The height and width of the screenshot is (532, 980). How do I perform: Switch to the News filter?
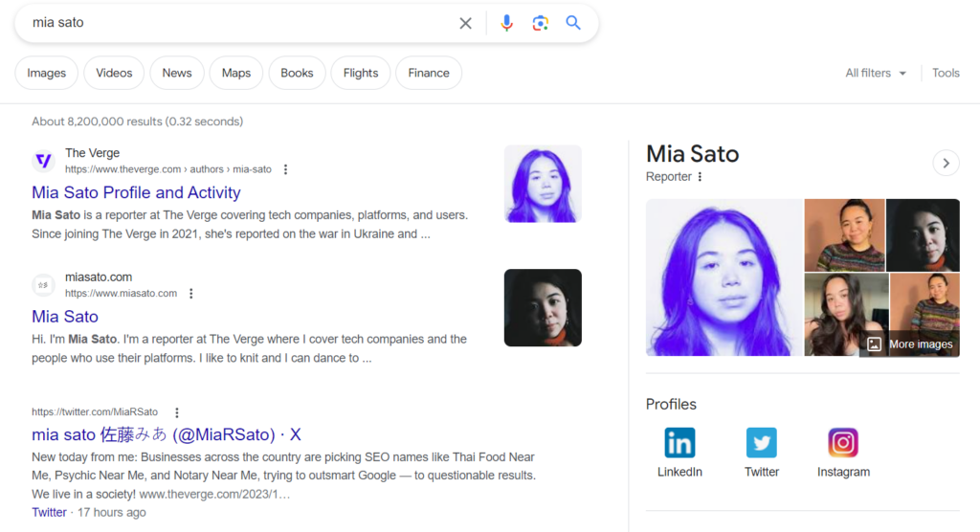point(177,73)
